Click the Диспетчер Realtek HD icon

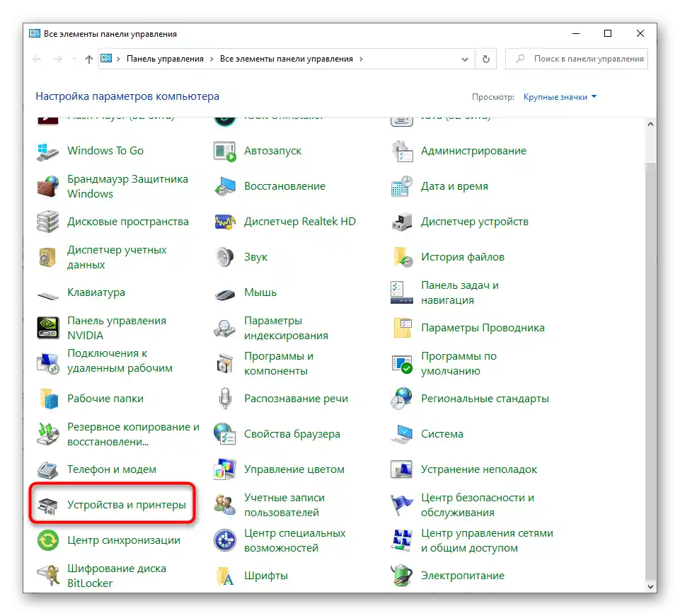224,222
